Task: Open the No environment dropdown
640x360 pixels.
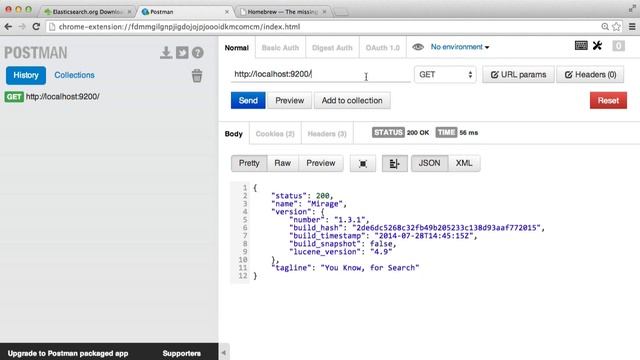Action: pyautogui.click(x=460, y=47)
